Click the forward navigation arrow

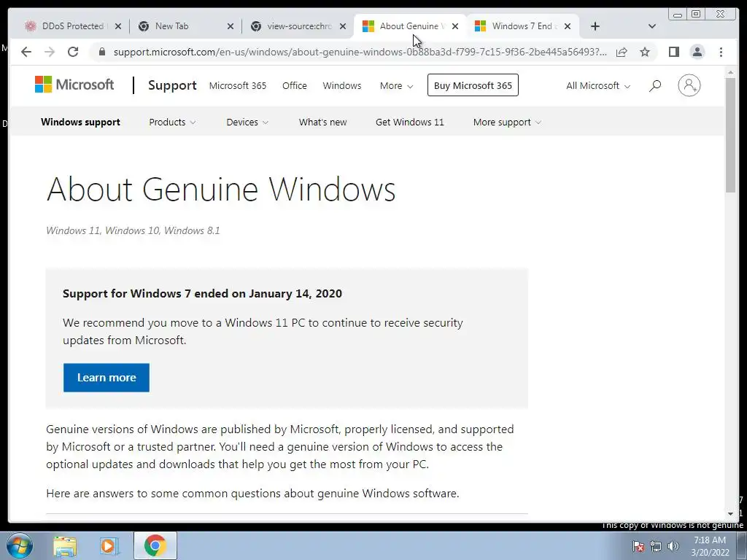[50, 52]
